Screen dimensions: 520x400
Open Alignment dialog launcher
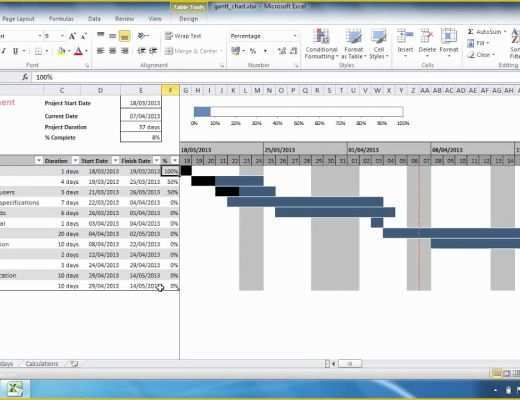coord(222,66)
